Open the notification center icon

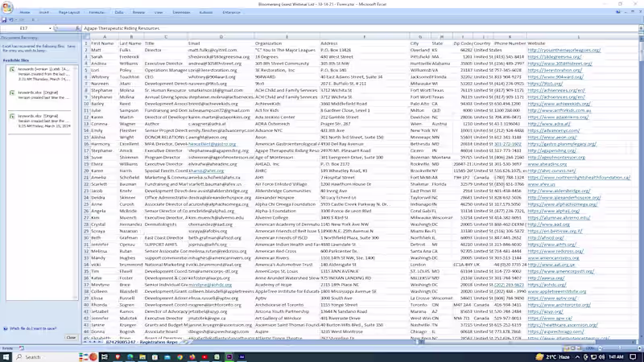[x=634, y=357]
